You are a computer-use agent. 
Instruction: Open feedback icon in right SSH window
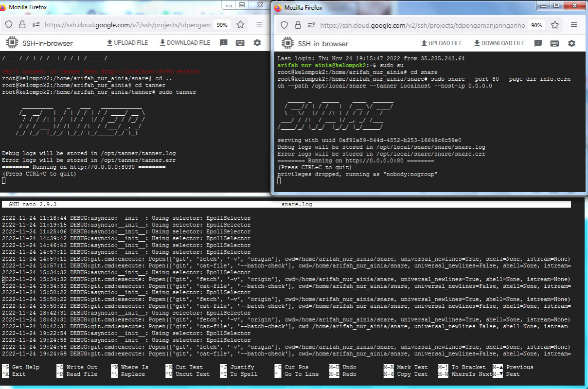click(538, 43)
